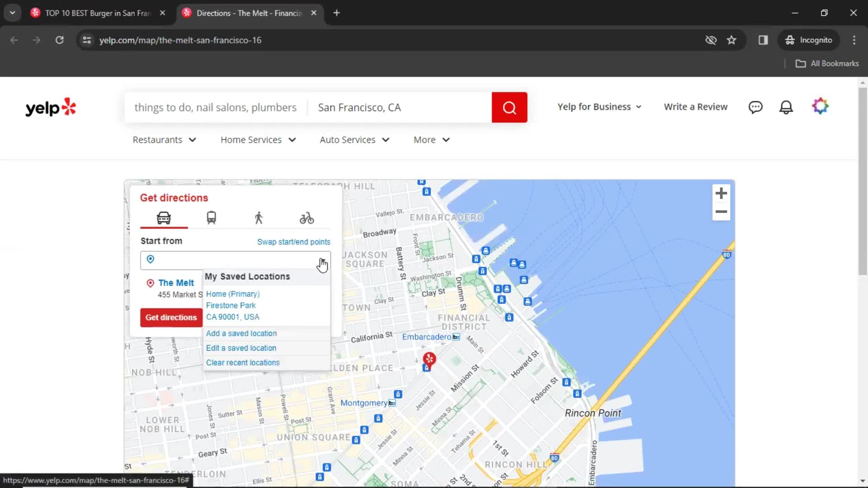Click the location pin in Start from field
Image resolution: width=868 pixels, height=488 pixels.
[x=151, y=259]
